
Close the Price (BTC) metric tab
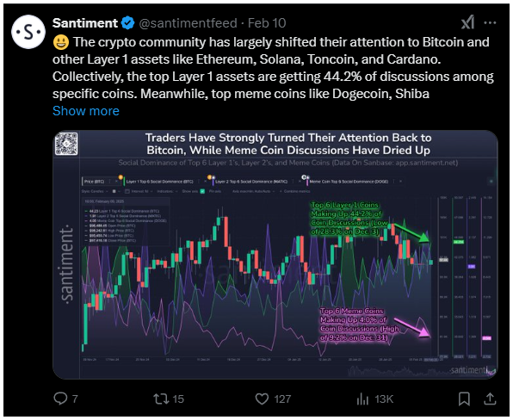coord(116,182)
